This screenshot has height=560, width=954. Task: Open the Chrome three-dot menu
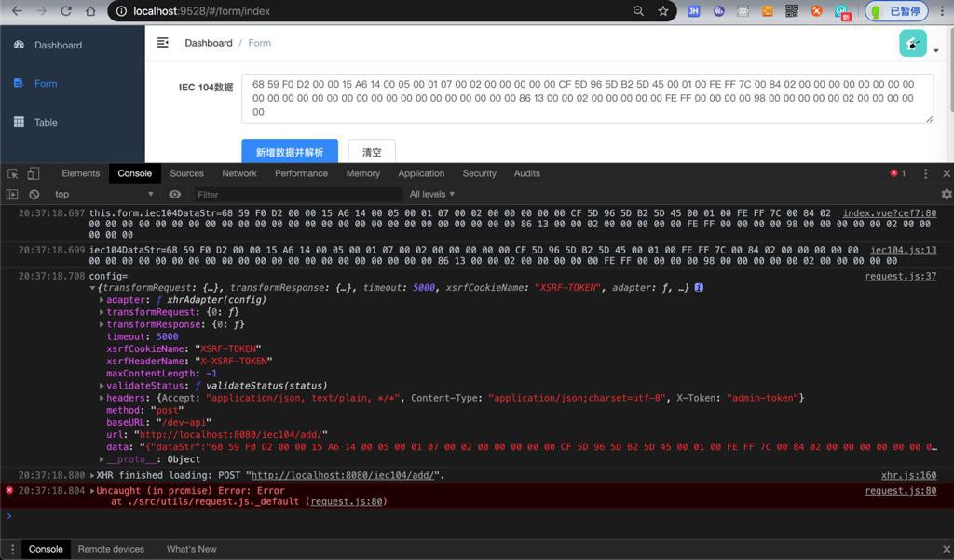pos(942,11)
